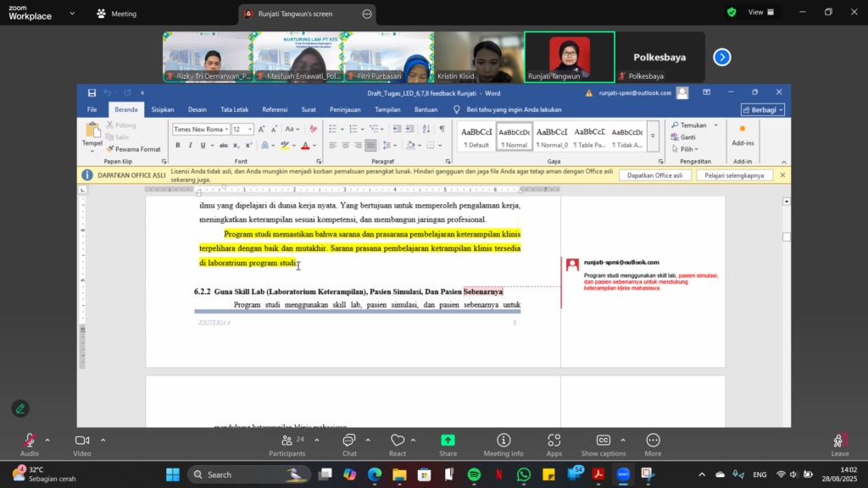Open line spacing dropdown
The height and width of the screenshot is (488, 868).
[389, 146]
